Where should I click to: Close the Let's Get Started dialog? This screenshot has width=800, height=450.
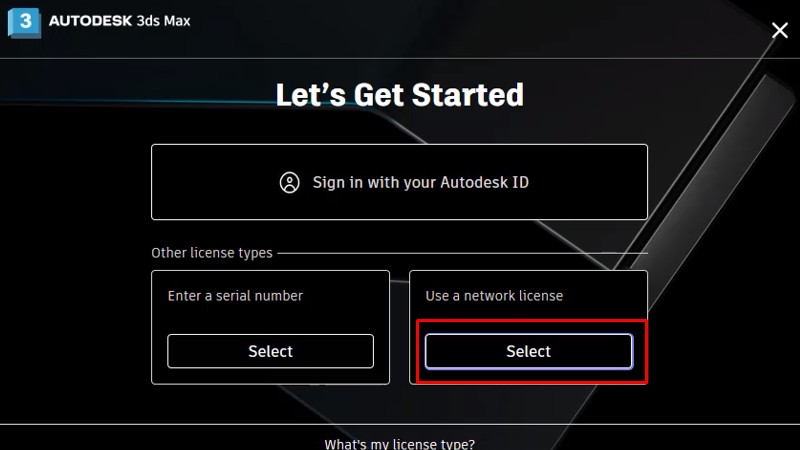pyautogui.click(x=780, y=31)
